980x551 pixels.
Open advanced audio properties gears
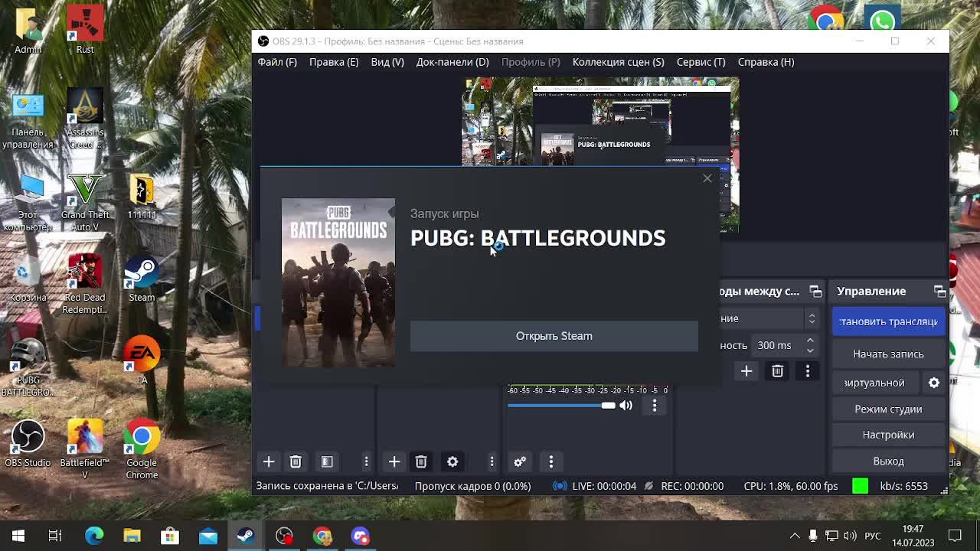click(x=520, y=461)
